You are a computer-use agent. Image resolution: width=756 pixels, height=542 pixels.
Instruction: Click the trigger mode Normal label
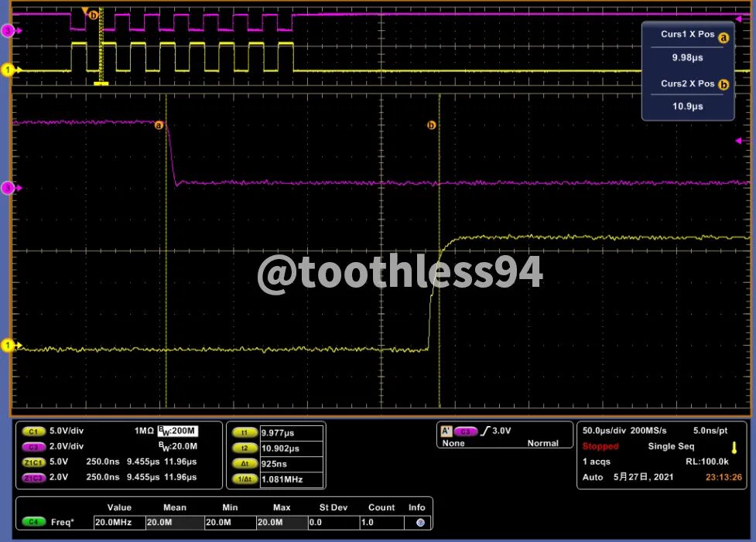click(543, 443)
